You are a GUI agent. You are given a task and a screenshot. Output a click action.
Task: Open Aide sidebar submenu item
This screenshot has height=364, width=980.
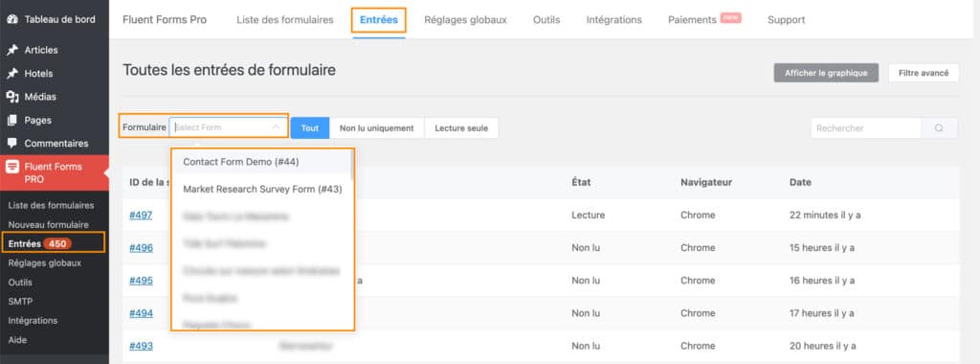click(x=17, y=340)
